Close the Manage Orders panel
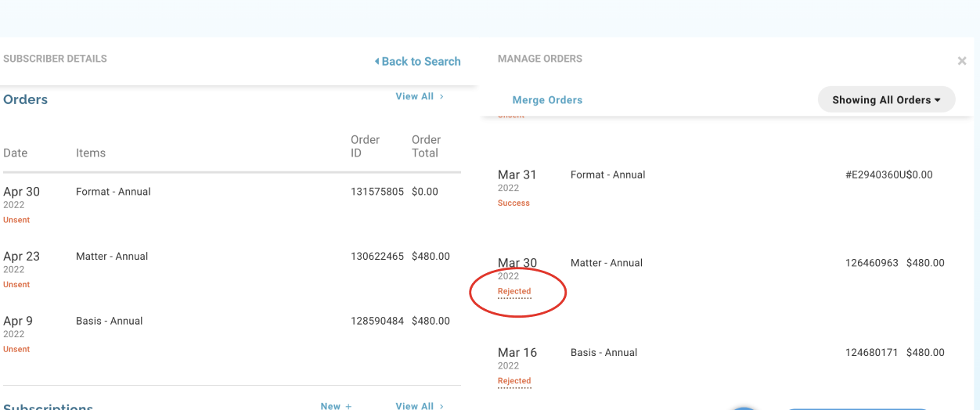980x410 pixels. coord(962,61)
